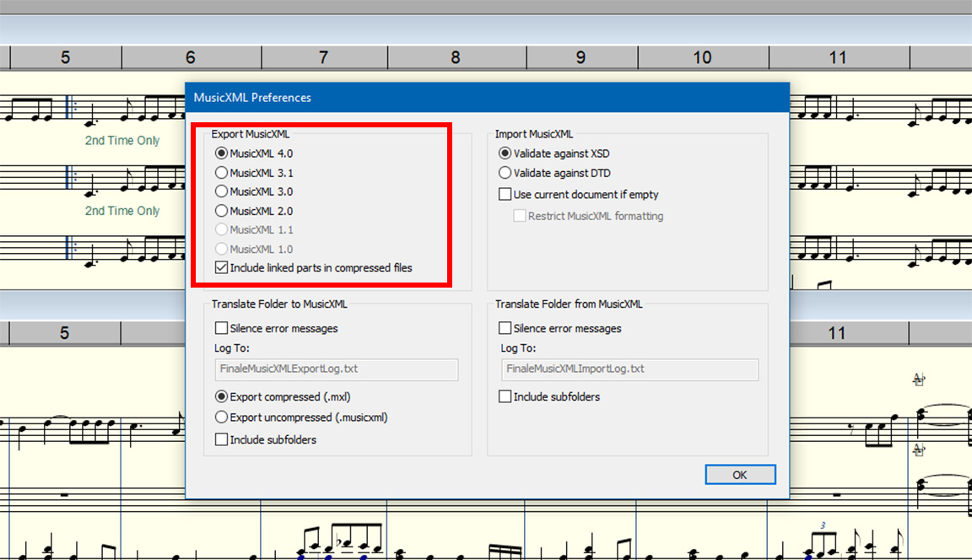Pick MusicXML 2.0 export format
The height and width of the screenshot is (560, 972).
pos(222,211)
